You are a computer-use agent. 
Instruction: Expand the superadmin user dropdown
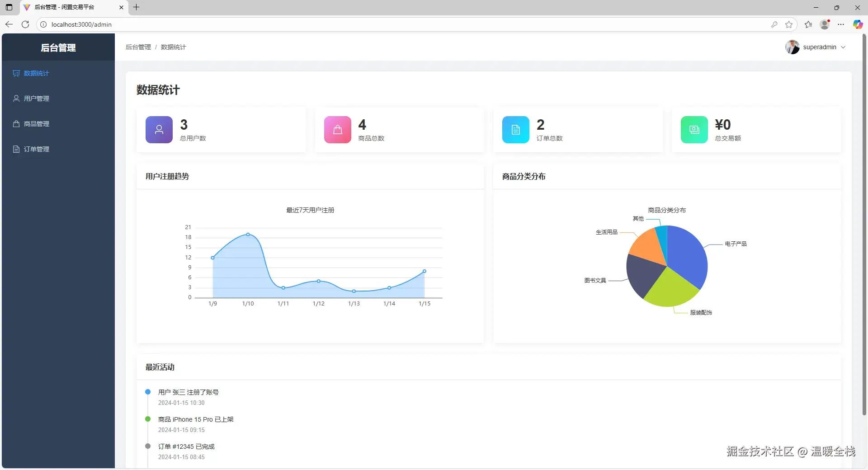(843, 47)
